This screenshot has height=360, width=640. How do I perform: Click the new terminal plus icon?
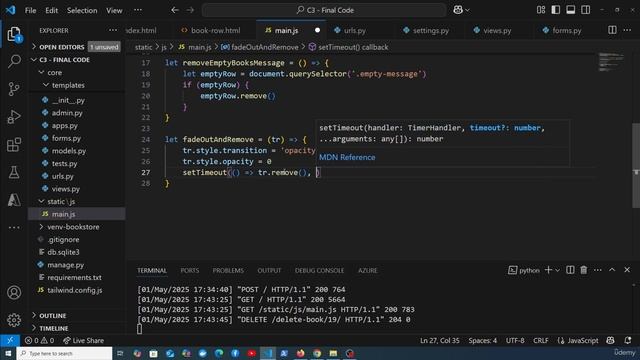tap(548, 270)
